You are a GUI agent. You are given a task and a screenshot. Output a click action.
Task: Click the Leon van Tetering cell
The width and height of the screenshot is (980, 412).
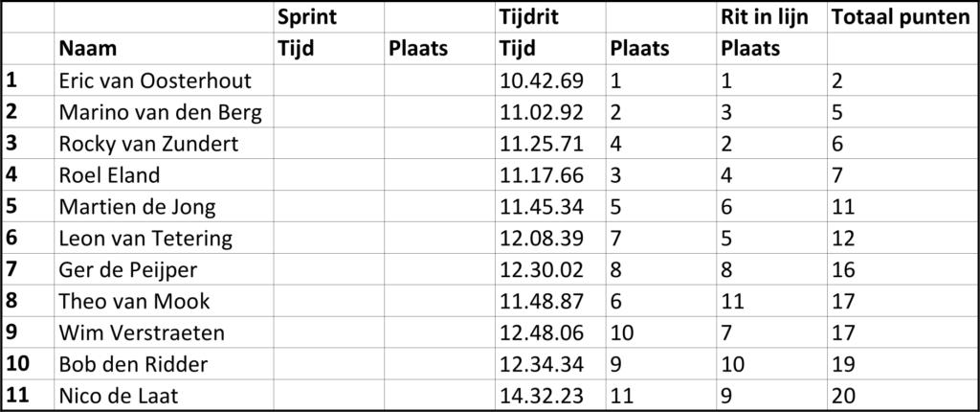click(x=145, y=239)
